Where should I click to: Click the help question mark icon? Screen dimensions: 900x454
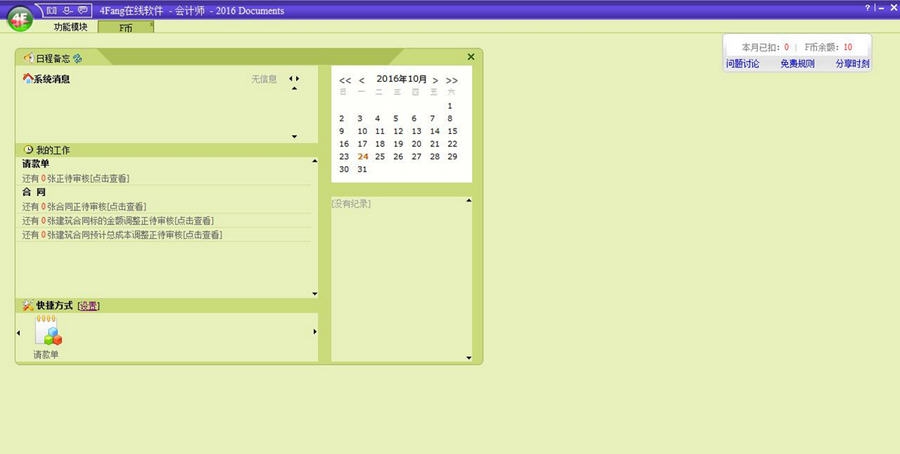tap(867, 8)
